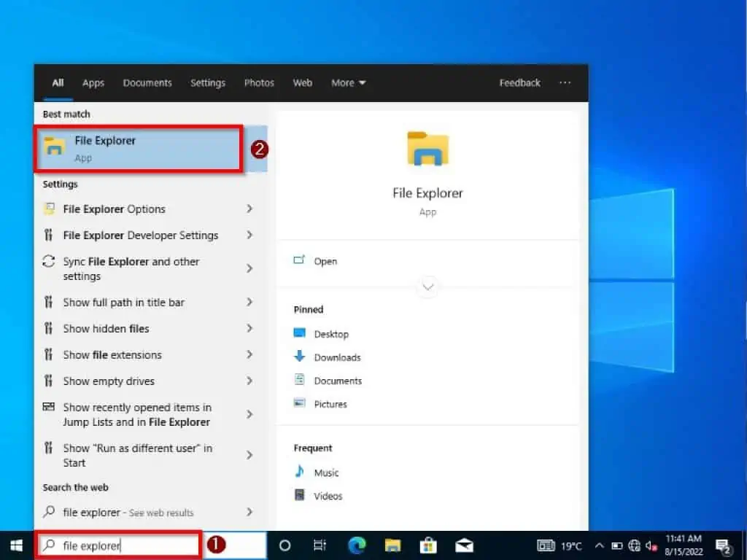The height and width of the screenshot is (560, 747).
Task: Click the web search magnifier icon
Action: pos(49,511)
